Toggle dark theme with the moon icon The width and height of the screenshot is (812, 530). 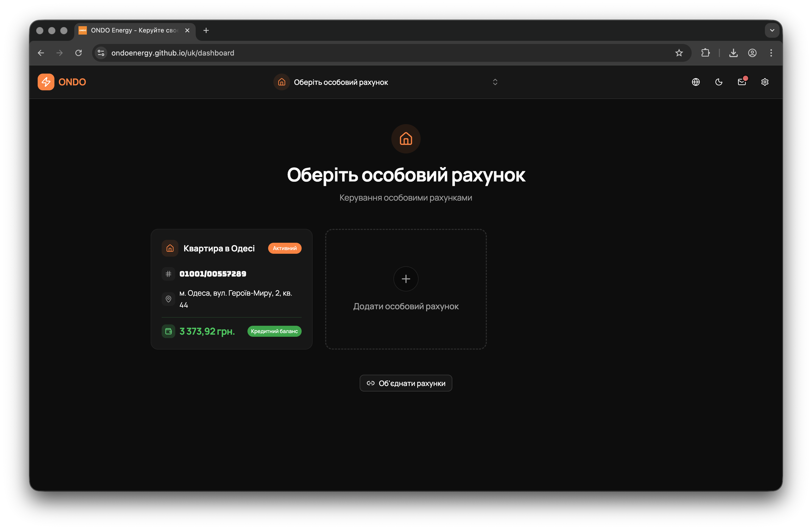point(719,82)
